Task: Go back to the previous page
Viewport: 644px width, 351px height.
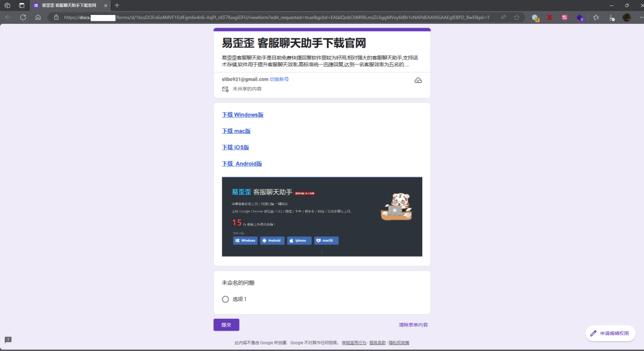Action: pos(8,17)
